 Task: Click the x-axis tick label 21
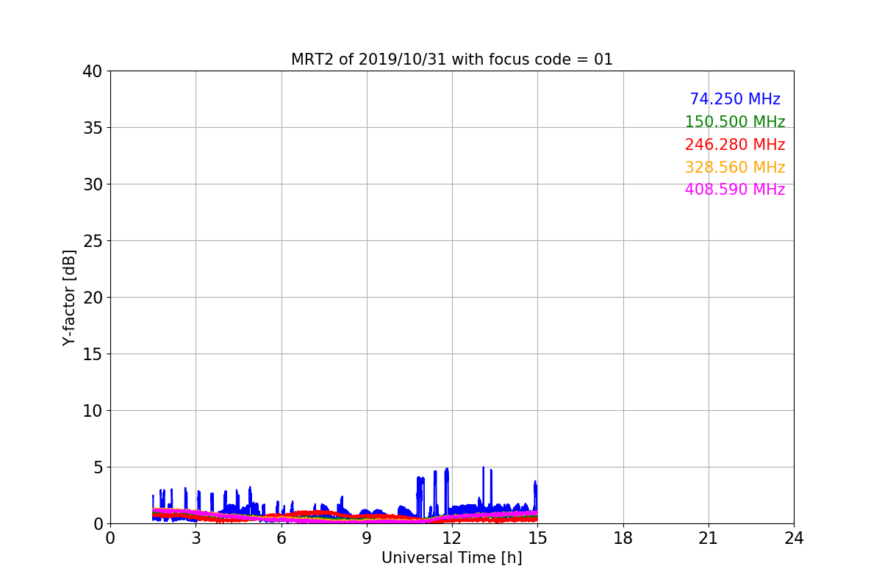coord(709,538)
